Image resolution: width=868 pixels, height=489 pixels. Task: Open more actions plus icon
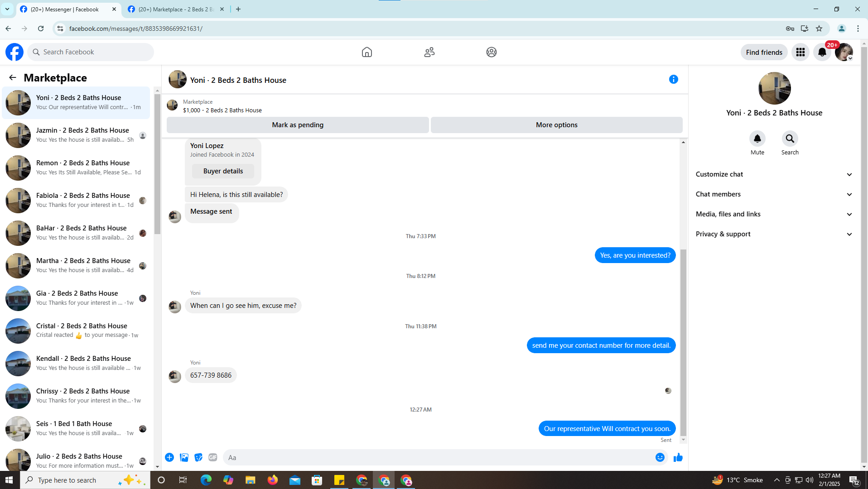pyautogui.click(x=169, y=457)
